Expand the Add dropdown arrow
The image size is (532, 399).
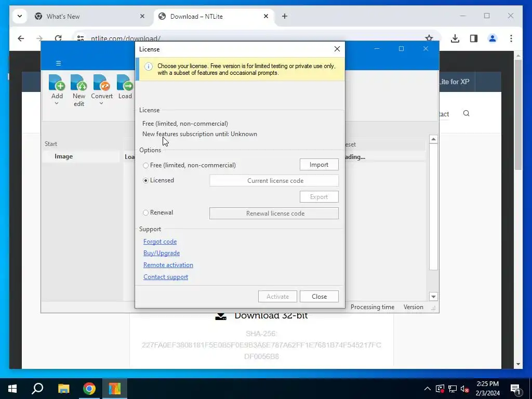pyautogui.click(x=57, y=103)
